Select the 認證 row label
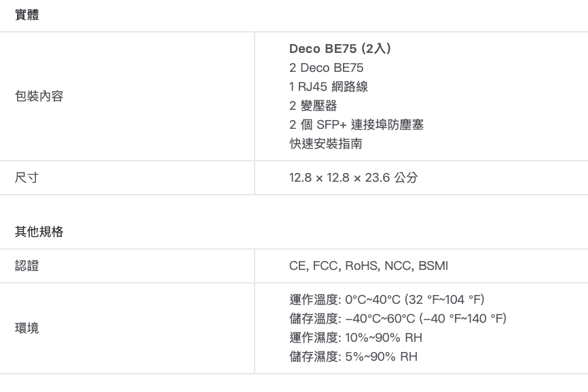588x392 pixels. (x=27, y=266)
